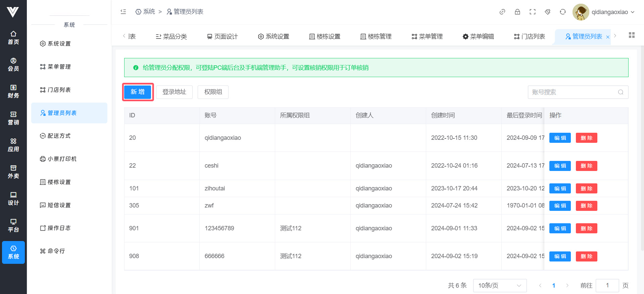Viewport: 644px width, 294px height.
Task: Click the theme settings icon
Action: click(x=548, y=12)
